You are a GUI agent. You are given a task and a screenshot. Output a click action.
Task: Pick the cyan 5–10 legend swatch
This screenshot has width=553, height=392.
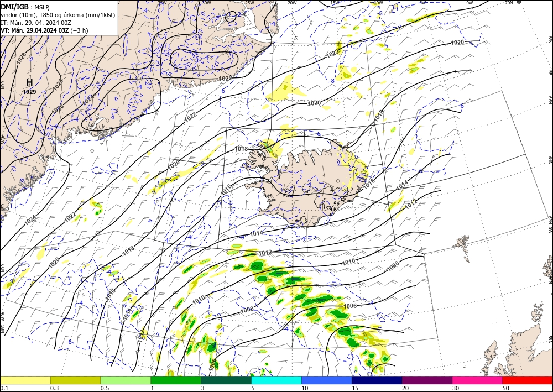pos(276,380)
